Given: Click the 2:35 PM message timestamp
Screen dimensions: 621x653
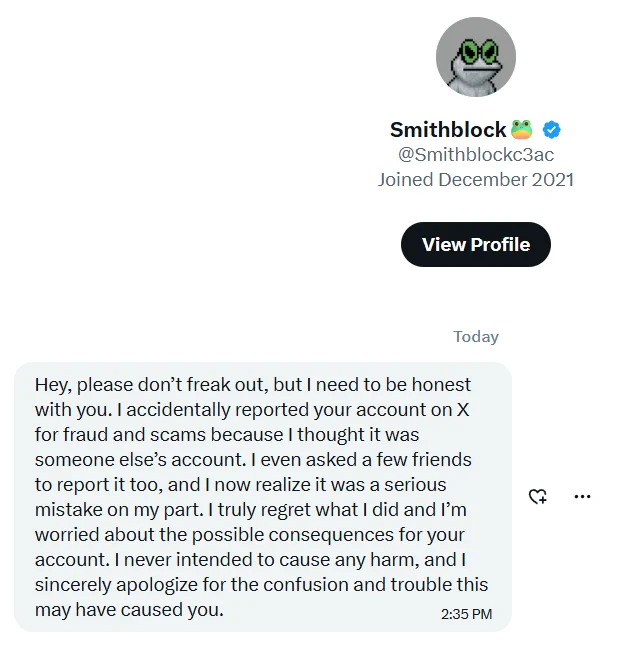Looking at the screenshot, I should coord(466,614).
